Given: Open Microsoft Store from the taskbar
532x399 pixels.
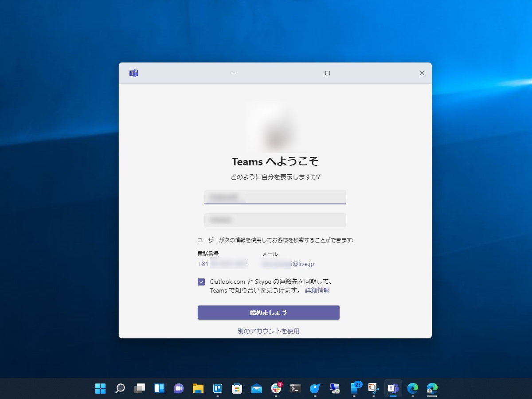Looking at the screenshot, I should pyautogui.click(x=237, y=389).
